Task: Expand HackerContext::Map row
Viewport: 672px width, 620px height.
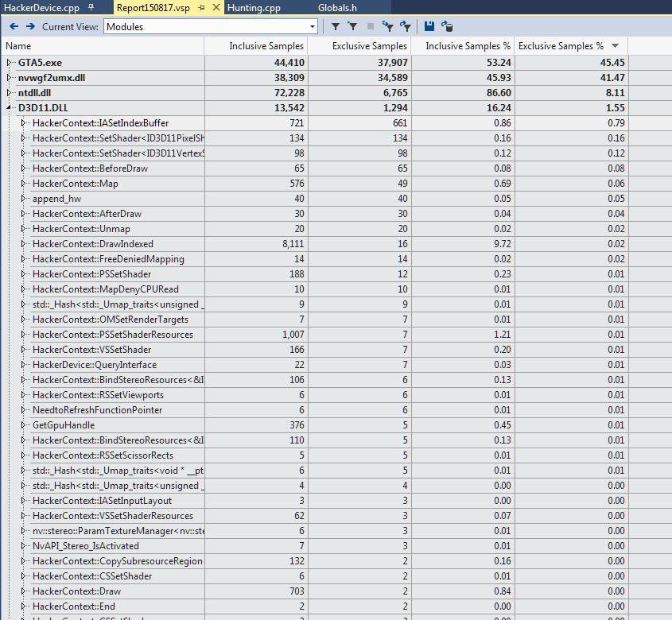Action: 23,184
